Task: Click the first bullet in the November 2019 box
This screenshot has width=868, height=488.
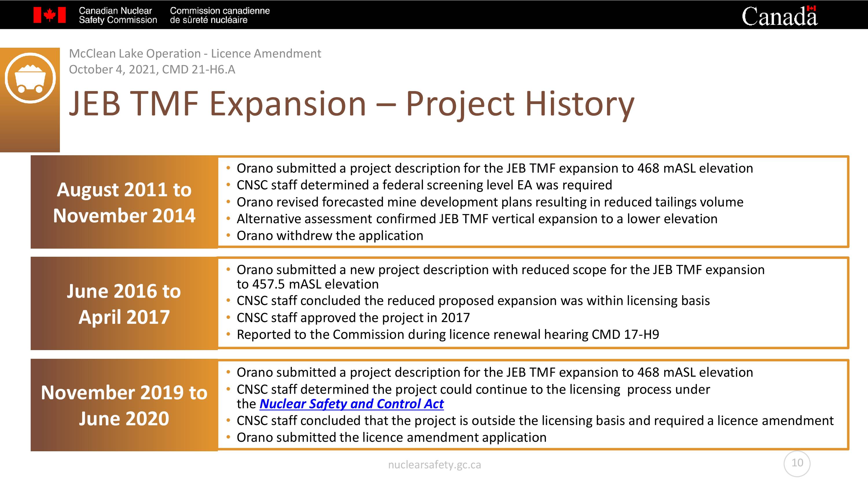Action: pyautogui.click(x=495, y=372)
